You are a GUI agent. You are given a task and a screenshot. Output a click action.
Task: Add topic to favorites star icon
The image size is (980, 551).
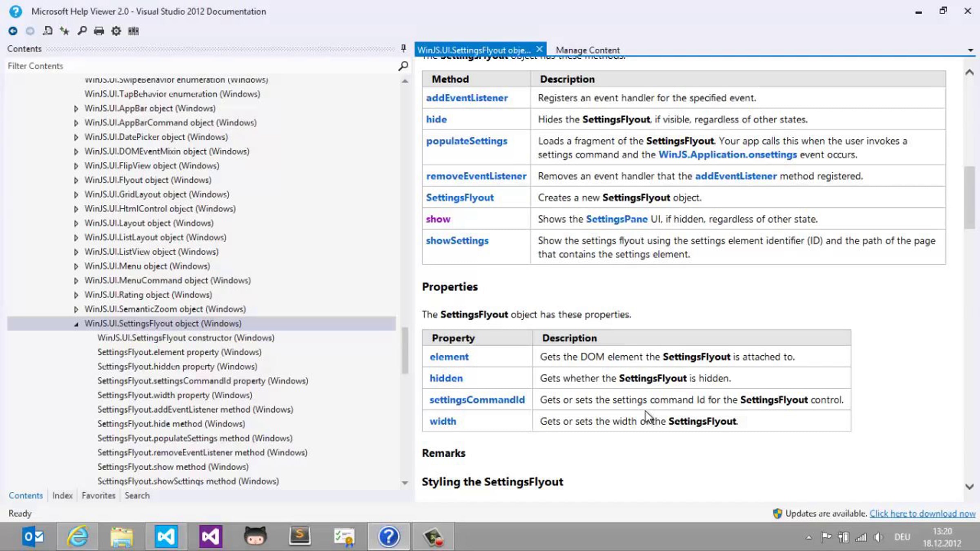click(65, 31)
